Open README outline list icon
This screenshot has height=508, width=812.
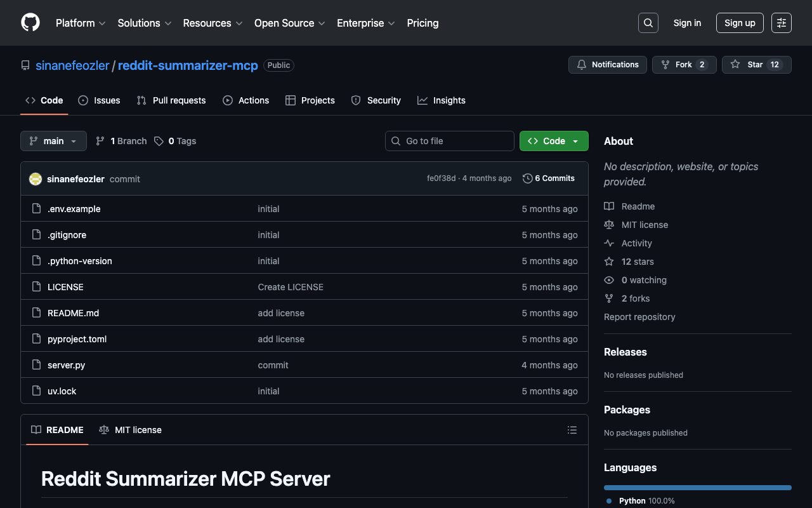pos(572,430)
